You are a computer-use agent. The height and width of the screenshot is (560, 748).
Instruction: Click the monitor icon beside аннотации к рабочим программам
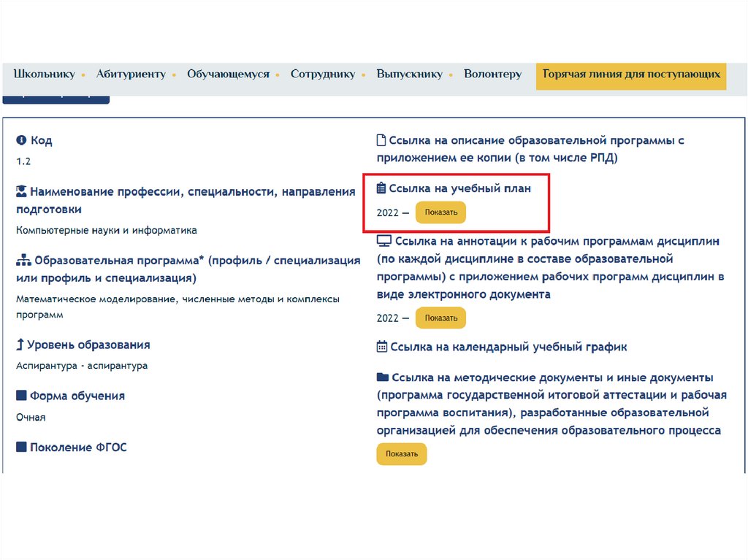tap(384, 241)
